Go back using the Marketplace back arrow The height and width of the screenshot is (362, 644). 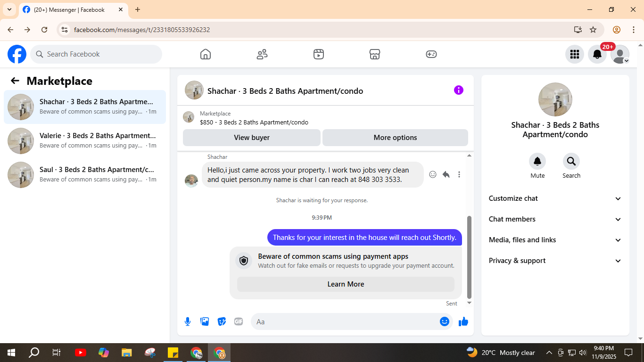coord(15,81)
